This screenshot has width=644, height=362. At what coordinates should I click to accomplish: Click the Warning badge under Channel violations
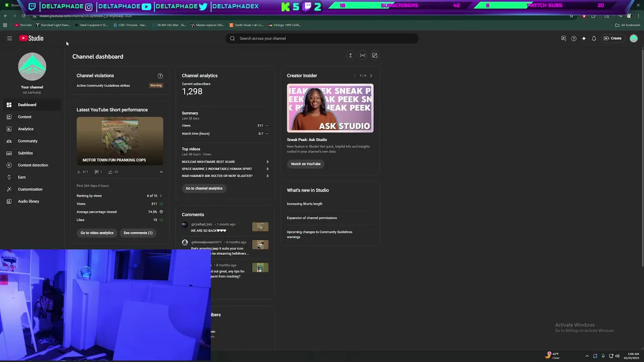point(156,85)
